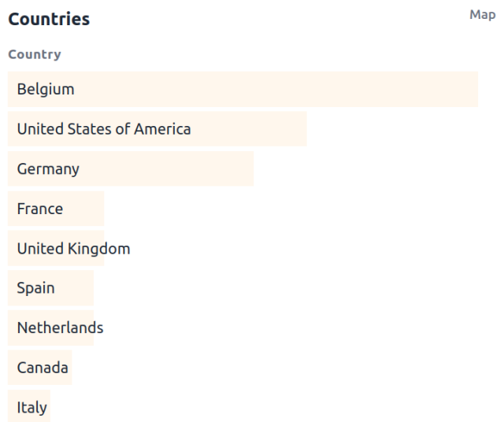Screen dimensions: 504x422
Task: Click the United Kingdom label
Action: (x=73, y=249)
